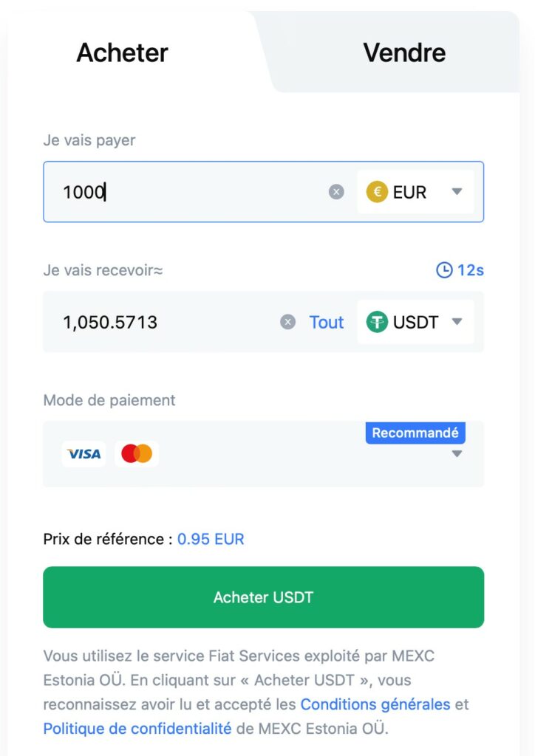Clear the payment amount using the x icon
This screenshot has height=756, width=535.
click(336, 191)
